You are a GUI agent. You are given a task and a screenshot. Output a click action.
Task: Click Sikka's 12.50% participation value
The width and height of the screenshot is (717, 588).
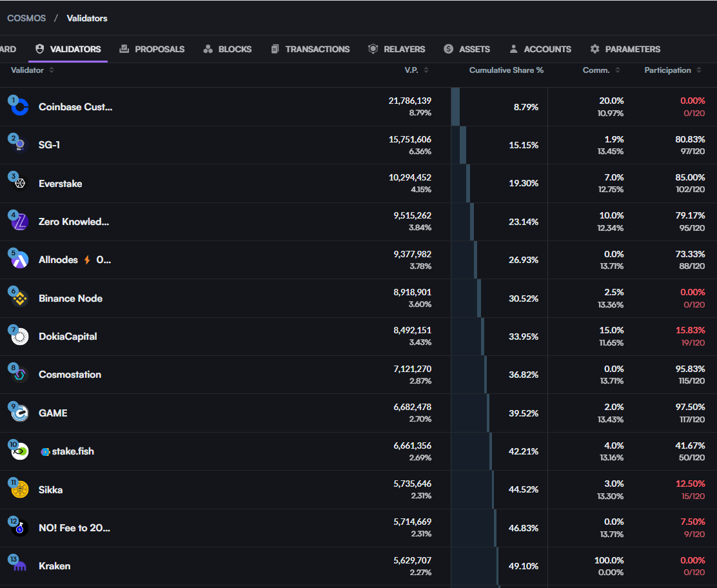(x=690, y=484)
